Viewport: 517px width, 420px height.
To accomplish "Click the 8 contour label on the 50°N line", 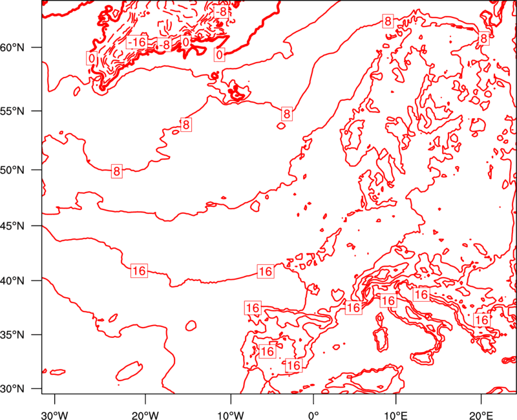I will (117, 171).
